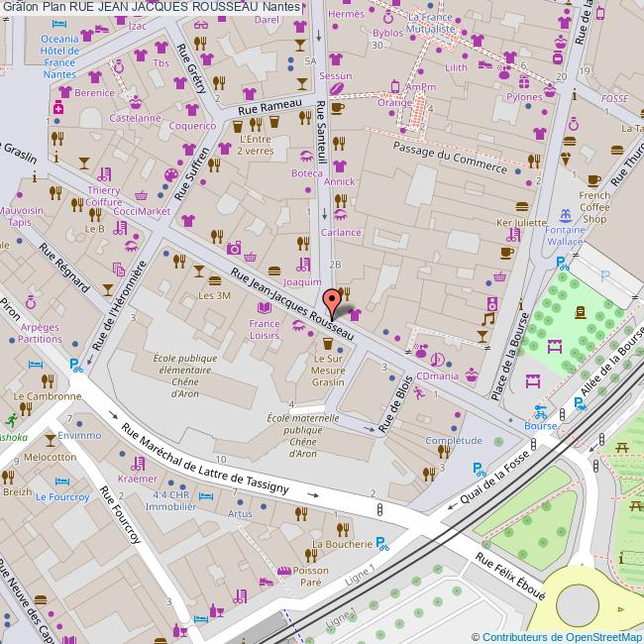The width and height of the screenshot is (644, 644).
Task: Click the Joaquim hairdresser icon
Action: click(x=303, y=265)
